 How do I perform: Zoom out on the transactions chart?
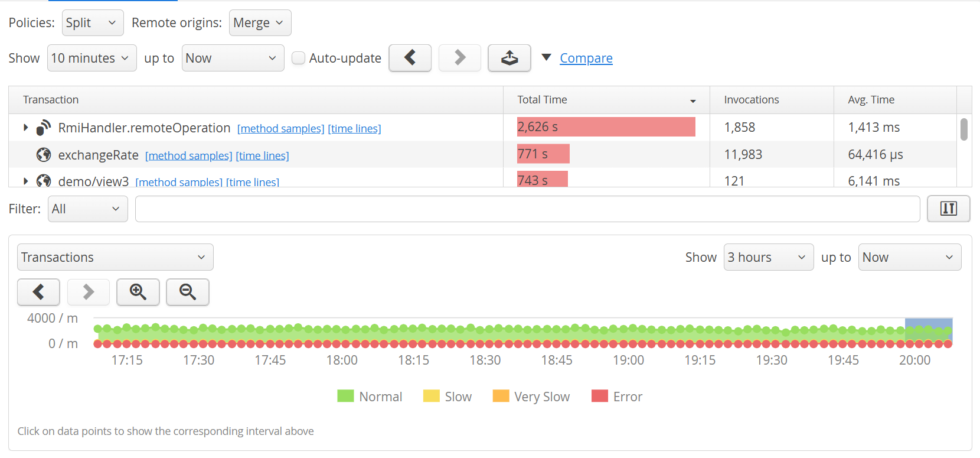[188, 292]
